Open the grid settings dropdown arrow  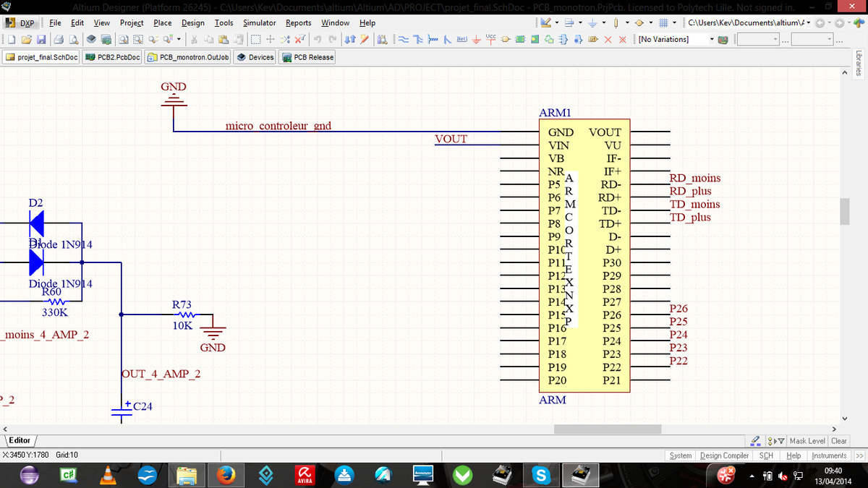tap(673, 23)
